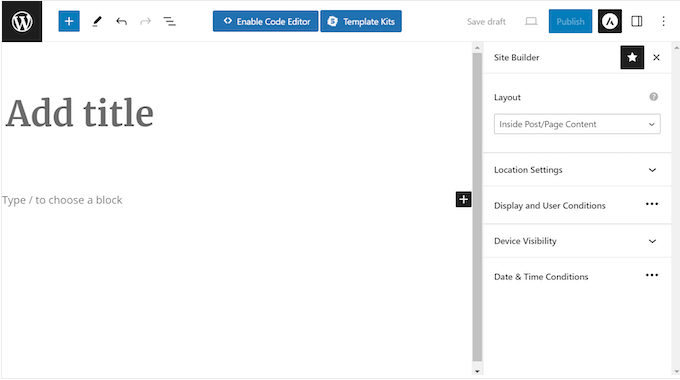Viewport: 680px width, 380px height.
Task: Click Enable Code Editor button
Action: click(x=265, y=21)
